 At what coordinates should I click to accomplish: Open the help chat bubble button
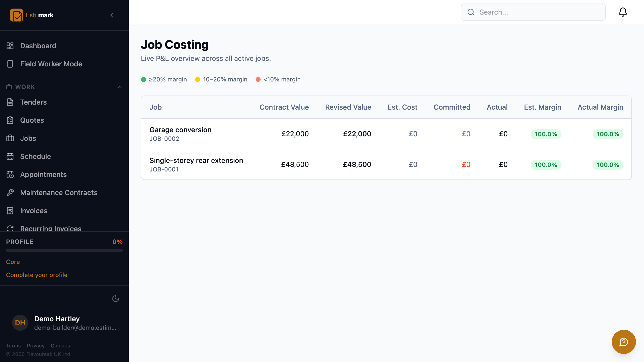click(624, 342)
